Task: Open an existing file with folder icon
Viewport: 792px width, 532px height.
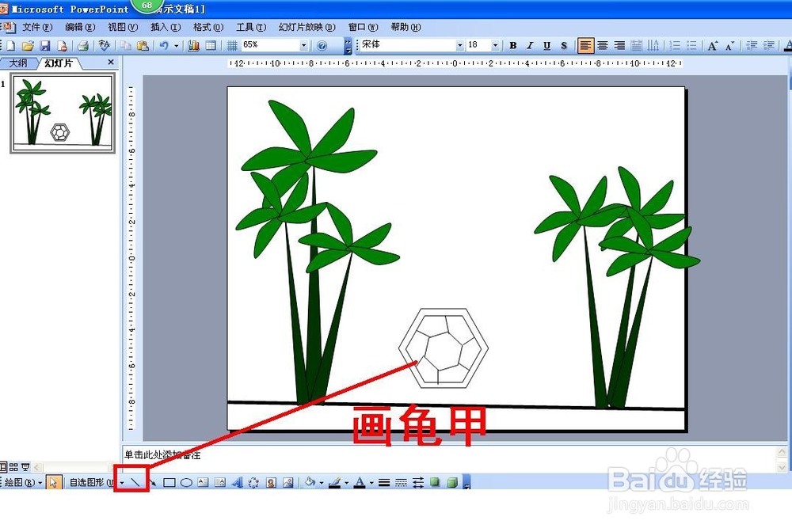Action: click(28, 45)
